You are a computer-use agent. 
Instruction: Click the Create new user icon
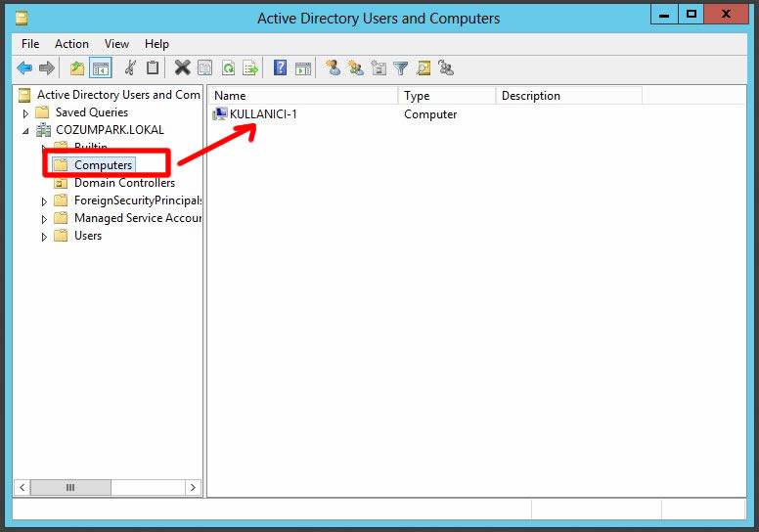(x=334, y=67)
